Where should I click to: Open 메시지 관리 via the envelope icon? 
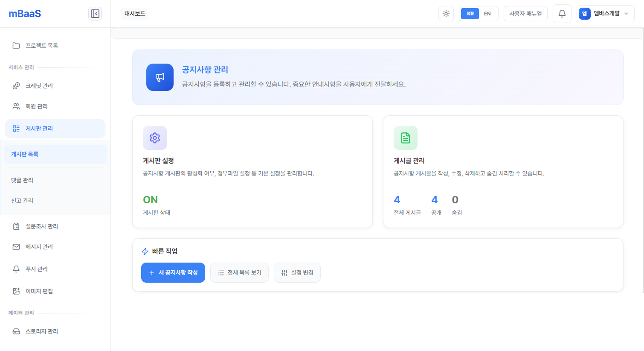click(16, 246)
